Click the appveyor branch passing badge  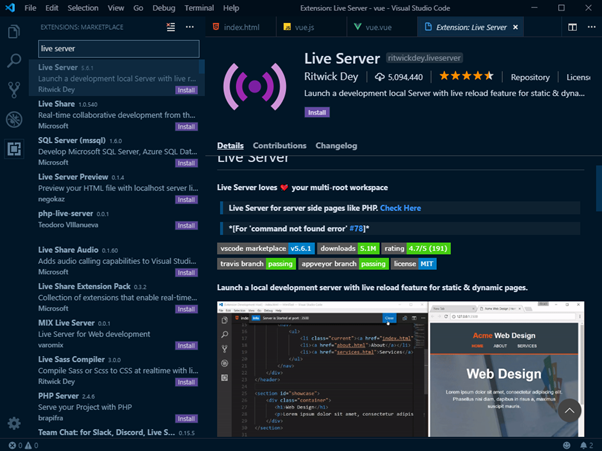pyautogui.click(x=344, y=264)
